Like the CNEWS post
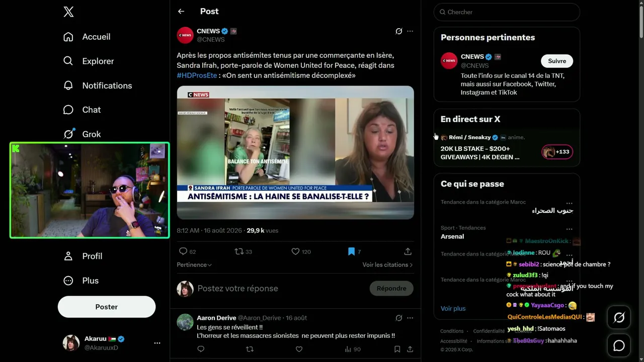The height and width of the screenshot is (362, 644). coord(295,251)
